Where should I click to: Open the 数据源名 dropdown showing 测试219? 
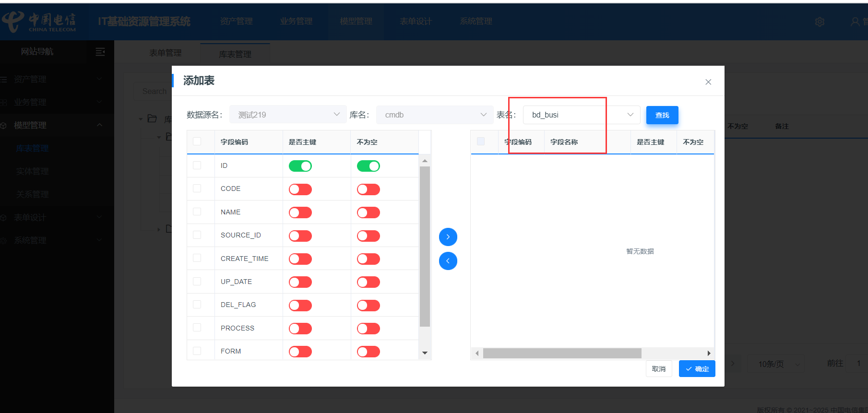[288, 115]
